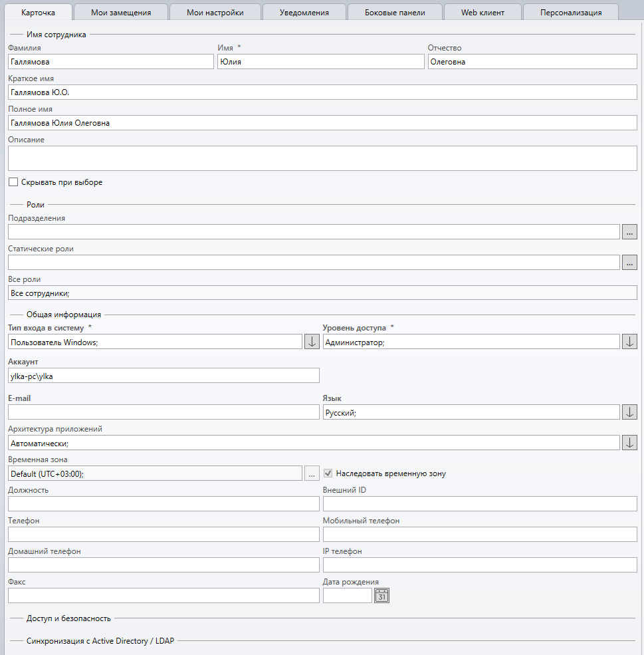Expand Синхронизация с Active Directory / LDAP section

(x=100, y=642)
